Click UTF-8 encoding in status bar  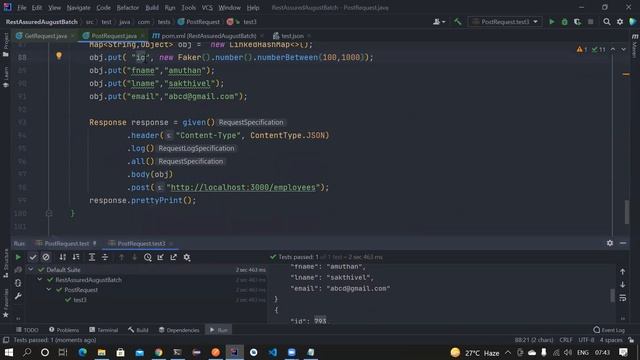pos(586,340)
